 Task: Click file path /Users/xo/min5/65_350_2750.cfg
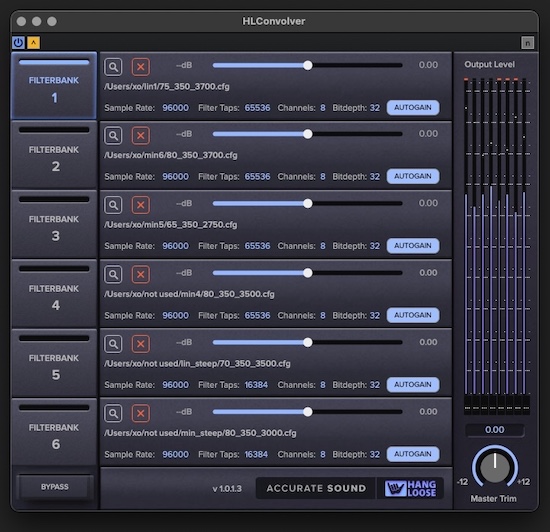tap(170, 225)
